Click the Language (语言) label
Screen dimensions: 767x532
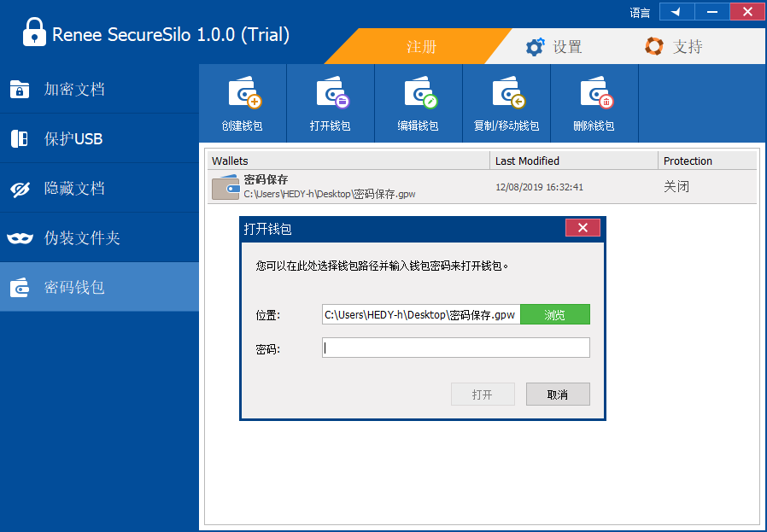tap(640, 13)
